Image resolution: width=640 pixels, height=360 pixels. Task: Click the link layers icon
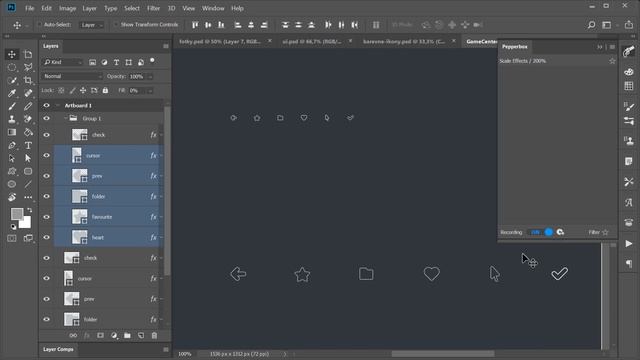click(73, 336)
